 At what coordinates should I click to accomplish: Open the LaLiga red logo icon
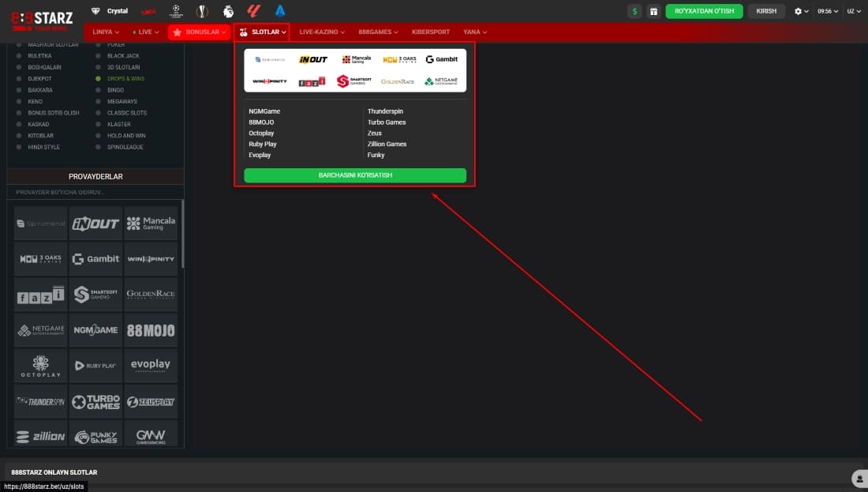point(254,11)
